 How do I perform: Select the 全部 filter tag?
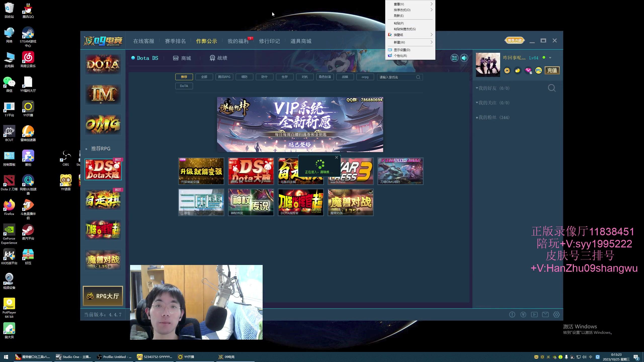(204, 77)
